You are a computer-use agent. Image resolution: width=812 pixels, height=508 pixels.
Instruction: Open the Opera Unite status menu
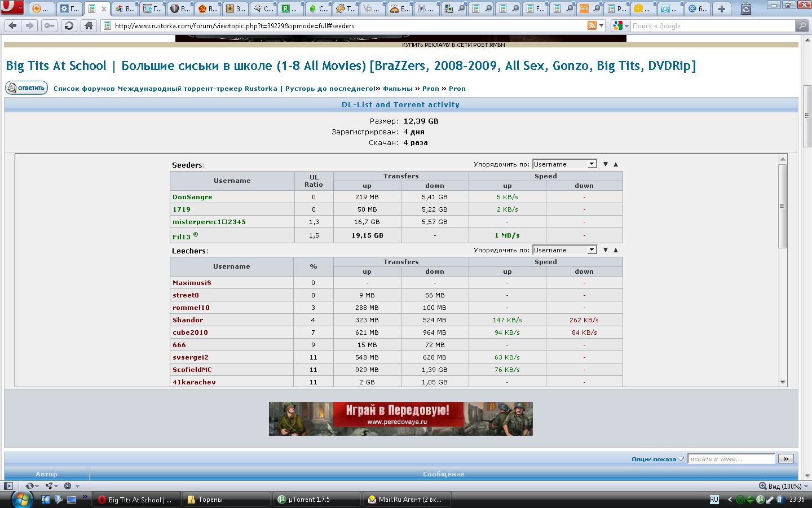tap(52, 486)
